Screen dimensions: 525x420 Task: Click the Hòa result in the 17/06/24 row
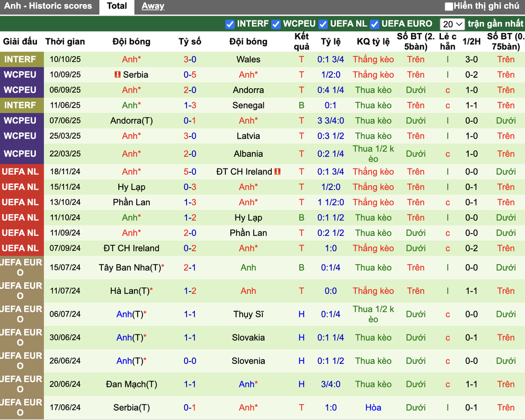point(373,407)
